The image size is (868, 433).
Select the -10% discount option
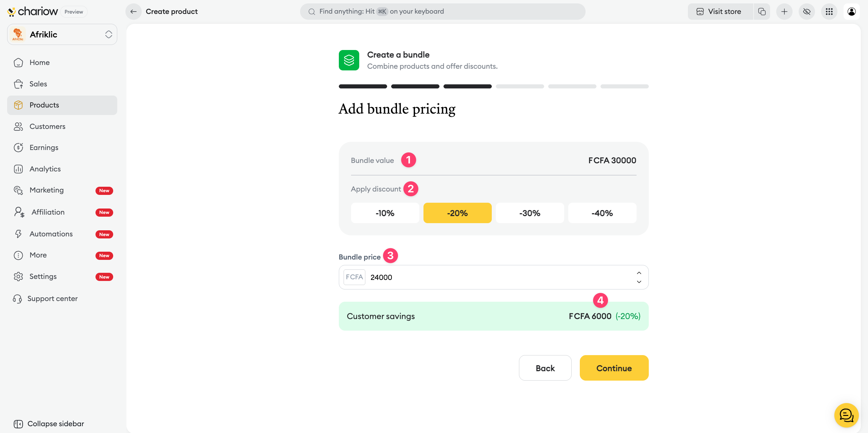tap(385, 213)
